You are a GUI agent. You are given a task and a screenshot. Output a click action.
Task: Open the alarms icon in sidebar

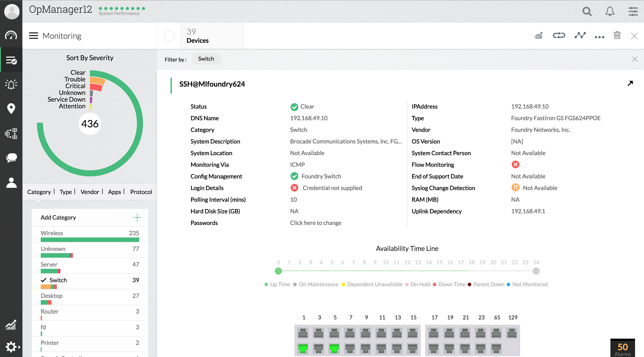coord(11,85)
